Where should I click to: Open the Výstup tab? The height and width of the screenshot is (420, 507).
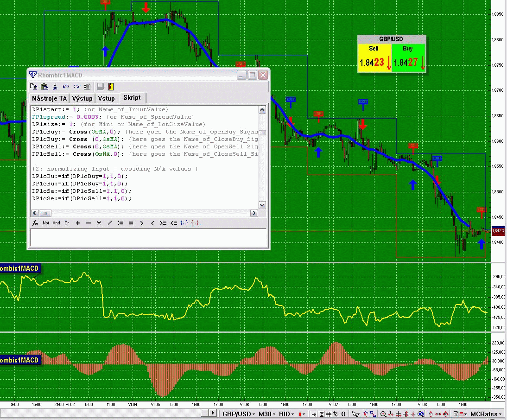tap(82, 98)
